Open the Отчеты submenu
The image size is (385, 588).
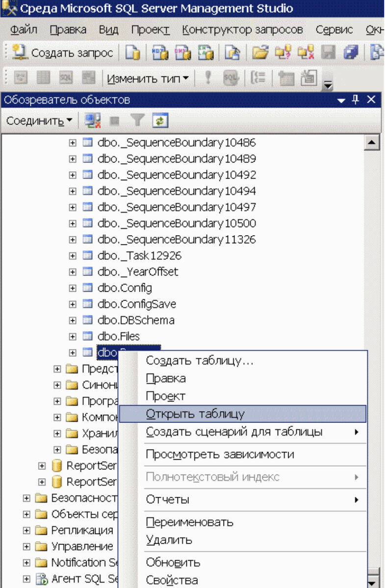point(243,500)
